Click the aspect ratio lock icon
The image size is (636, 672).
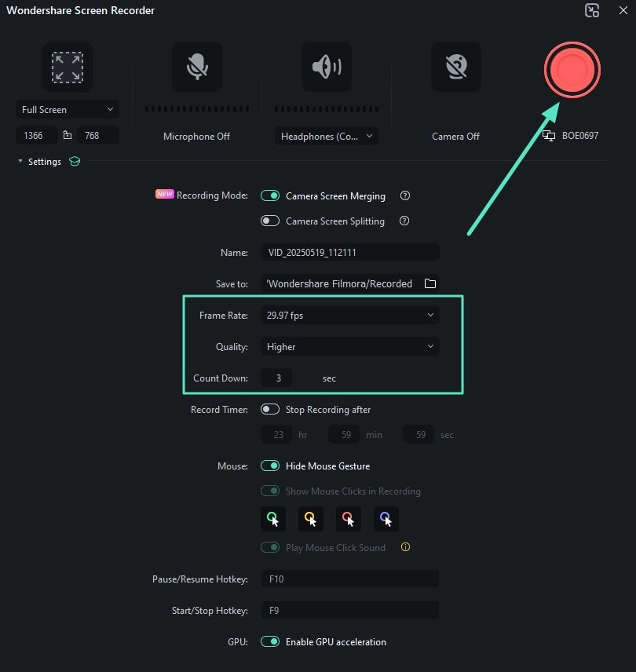(x=68, y=136)
